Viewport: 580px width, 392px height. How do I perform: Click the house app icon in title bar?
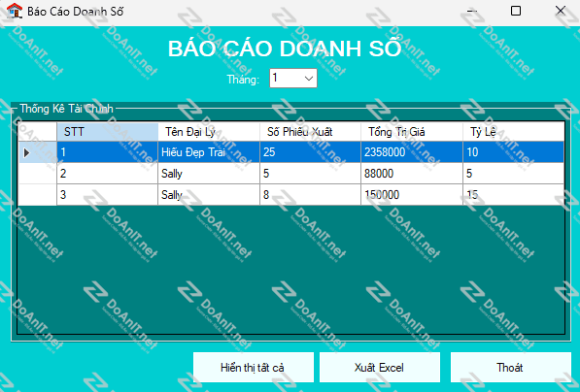click(x=15, y=11)
